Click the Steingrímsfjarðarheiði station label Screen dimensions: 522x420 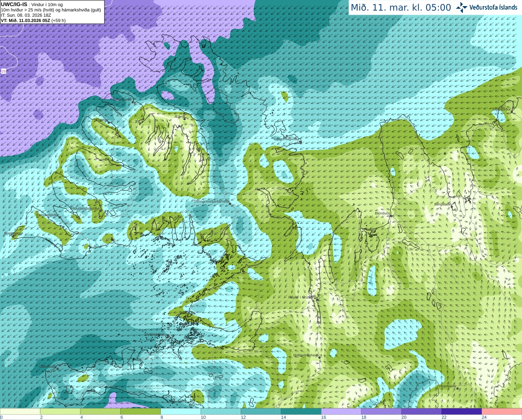pos(211,201)
